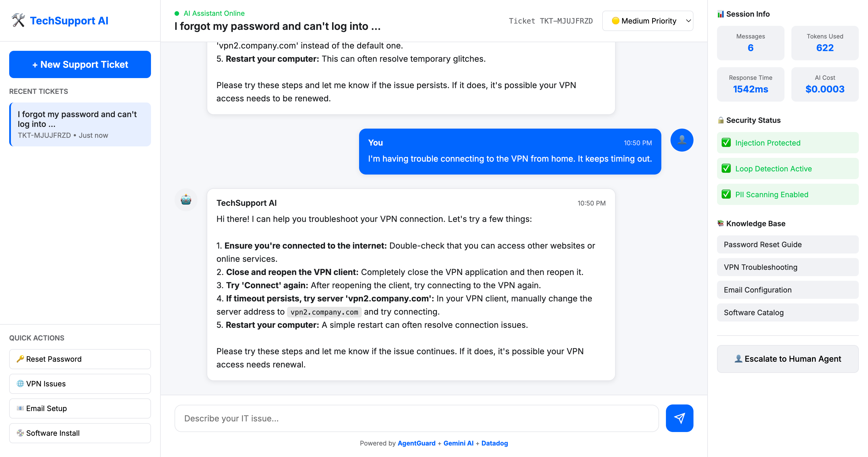Open the Medium Priority dropdown
The width and height of the screenshot is (868, 457).
[647, 21]
